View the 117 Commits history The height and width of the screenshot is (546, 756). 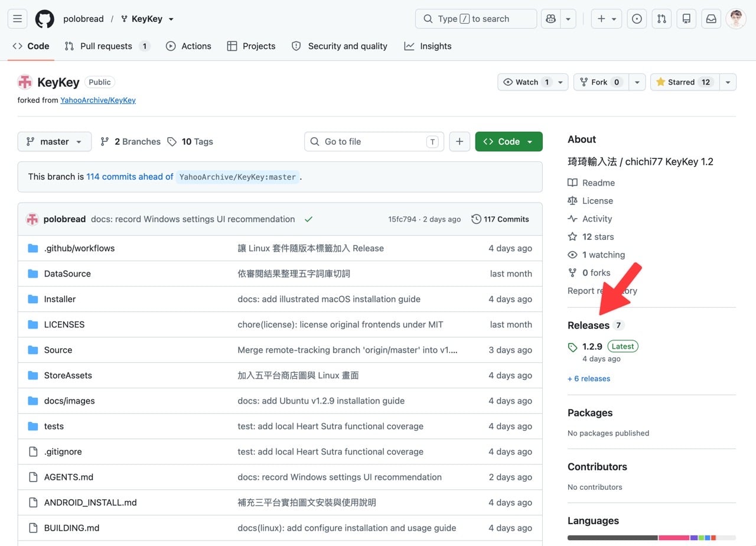pos(500,219)
